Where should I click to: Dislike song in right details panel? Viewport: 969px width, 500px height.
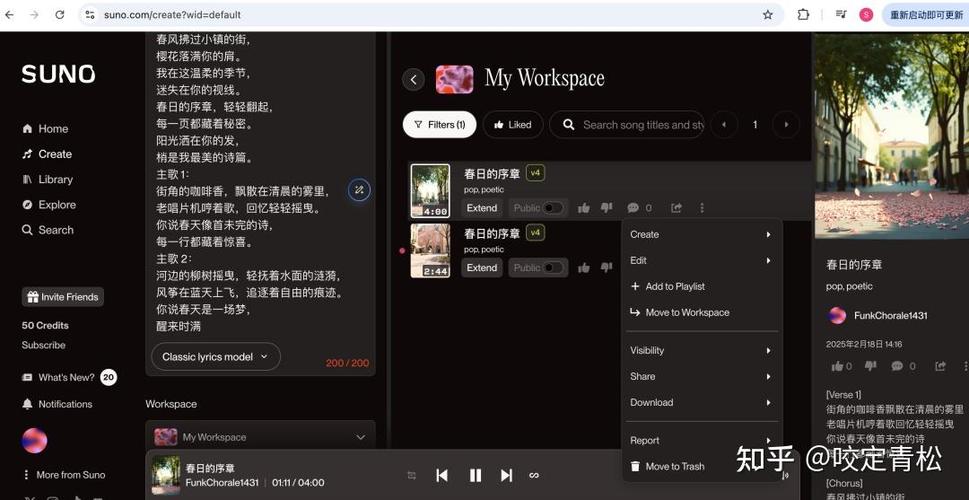870,366
